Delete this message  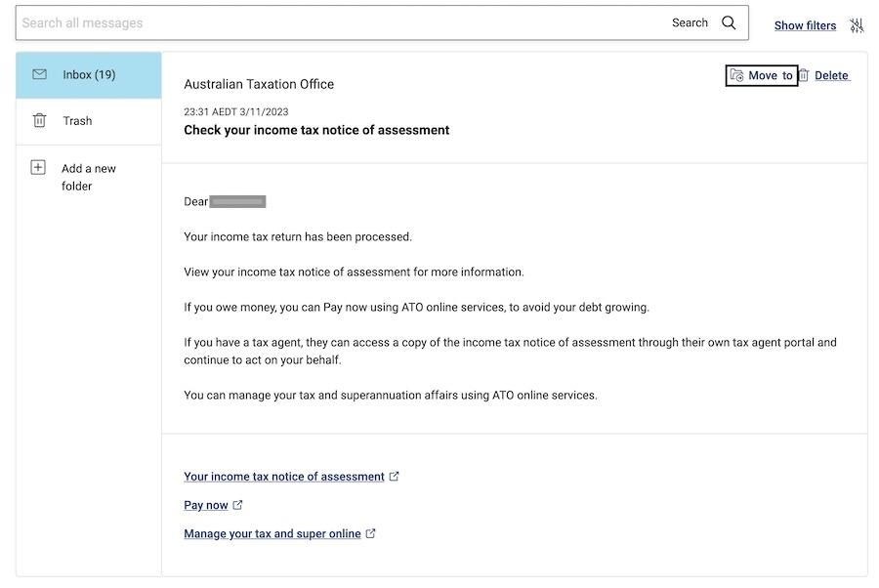831,75
